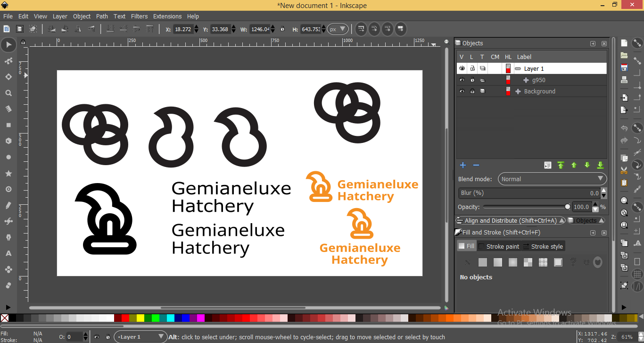Screen dimensions: 644x343
Task: Select the Selector arrow tool
Action: [x=8, y=45]
